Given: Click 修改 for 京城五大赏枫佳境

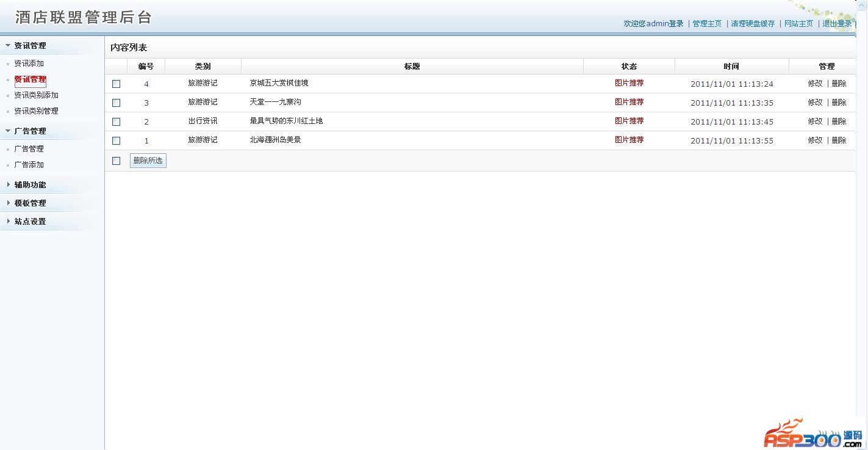Looking at the screenshot, I should 815,84.
